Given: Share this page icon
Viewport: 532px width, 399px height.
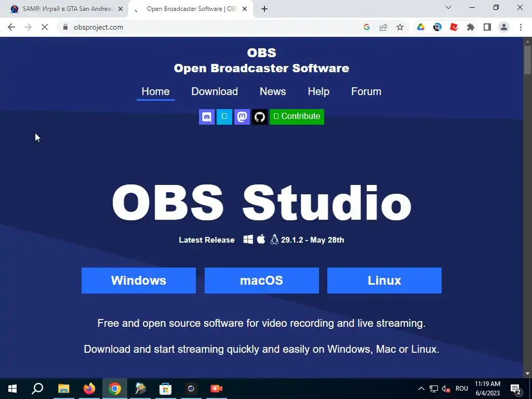Looking at the screenshot, I should point(383,27).
